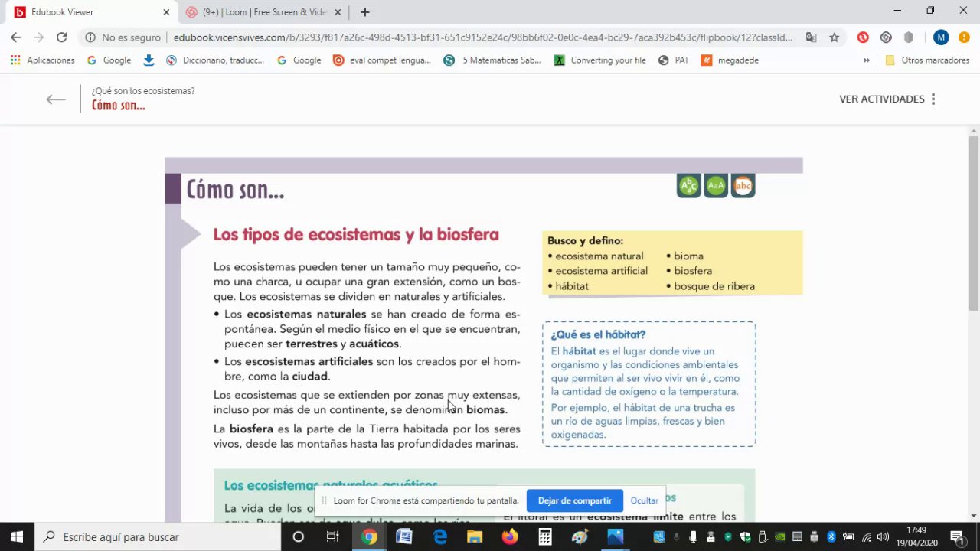The height and width of the screenshot is (551, 980).
Task: Open a new browser tab
Action: (365, 12)
